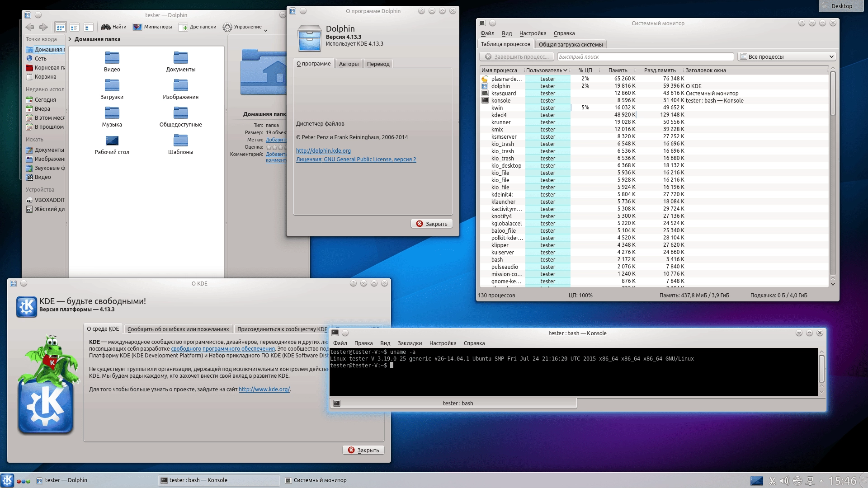Select the tester : bash Konsole tab
The width and height of the screenshot is (868, 488).
point(454,404)
